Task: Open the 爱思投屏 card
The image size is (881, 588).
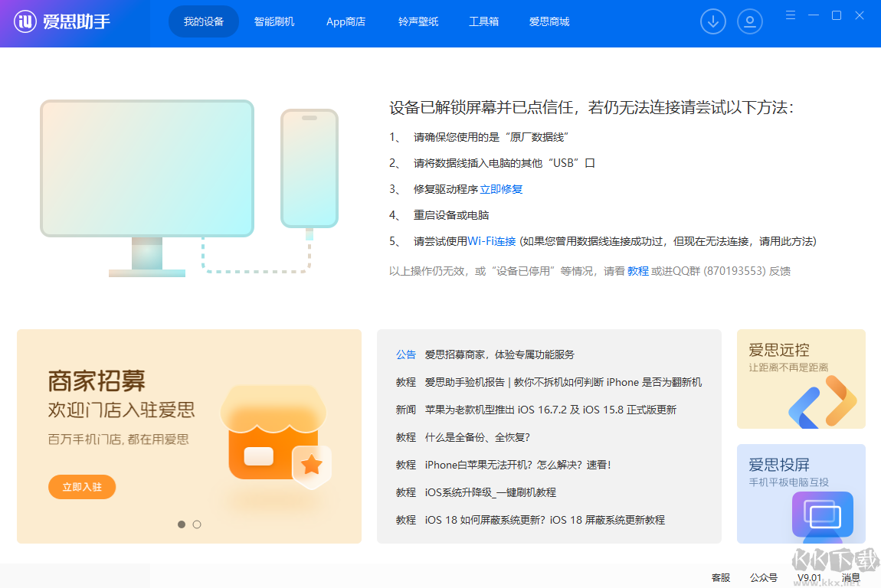Action: pyautogui.click(x=801, y=494)
